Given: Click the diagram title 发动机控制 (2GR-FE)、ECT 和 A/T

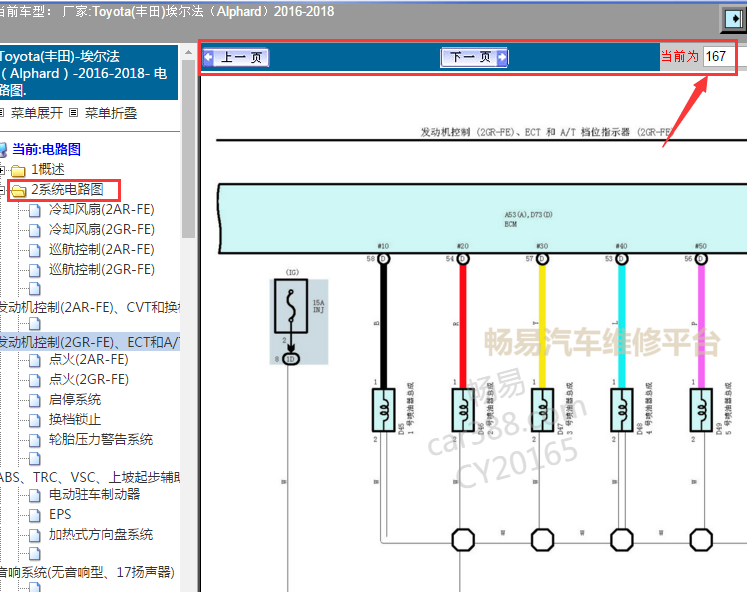Looking at the screenshot, I should coord(545,132).
